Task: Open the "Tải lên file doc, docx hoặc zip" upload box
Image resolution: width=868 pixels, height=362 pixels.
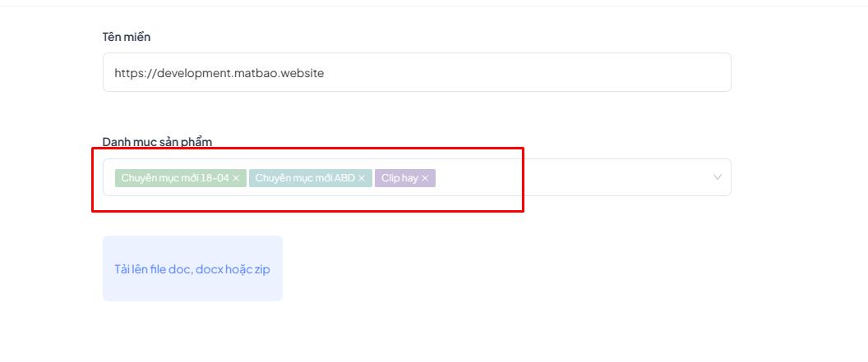Action: (192, 268)
